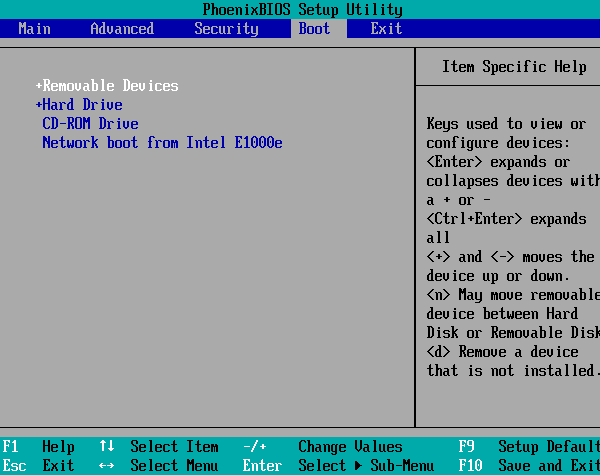Select the Hard Drive boot entry

pyautogui.click(x=82, y=104)
